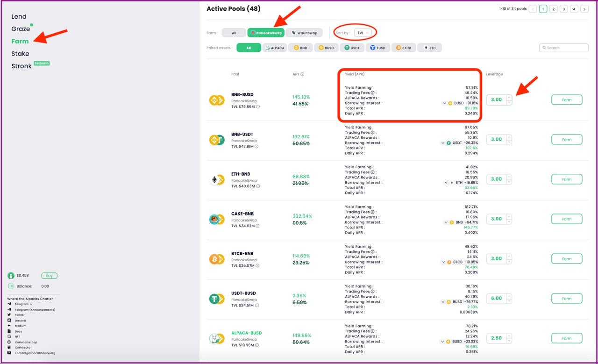Click the BNB-BUSD leverage 3.00 stepper
598x364 pixels.
(499, 100)
